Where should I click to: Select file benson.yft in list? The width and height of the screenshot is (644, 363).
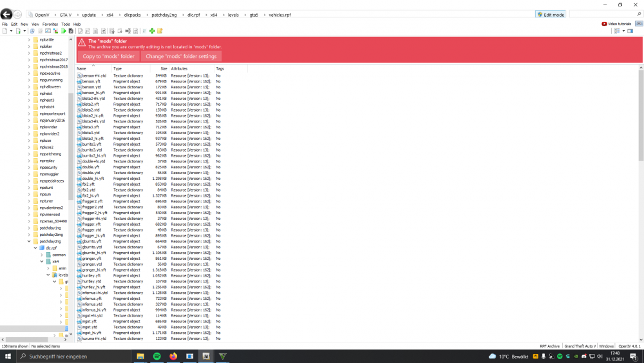91,81
